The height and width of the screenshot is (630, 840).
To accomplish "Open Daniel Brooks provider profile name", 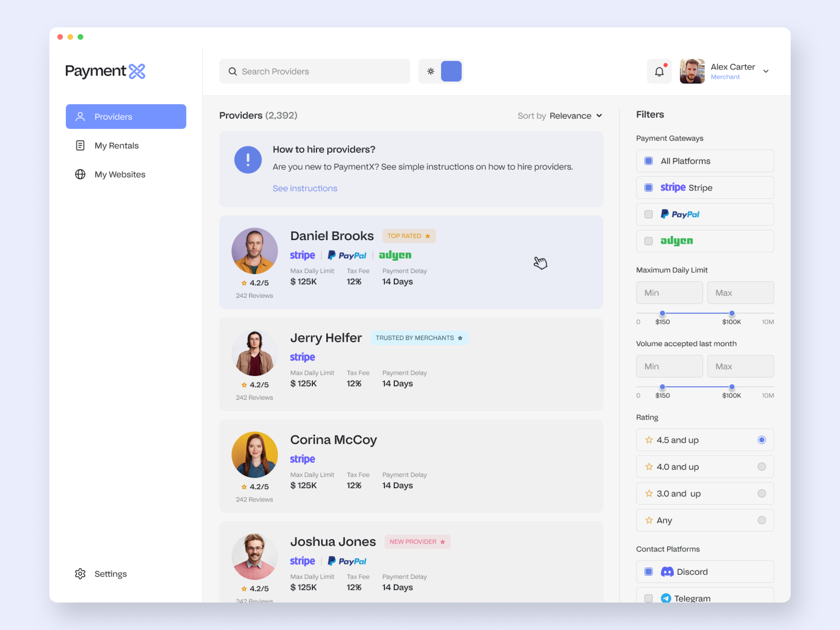I will pos(332,236).
